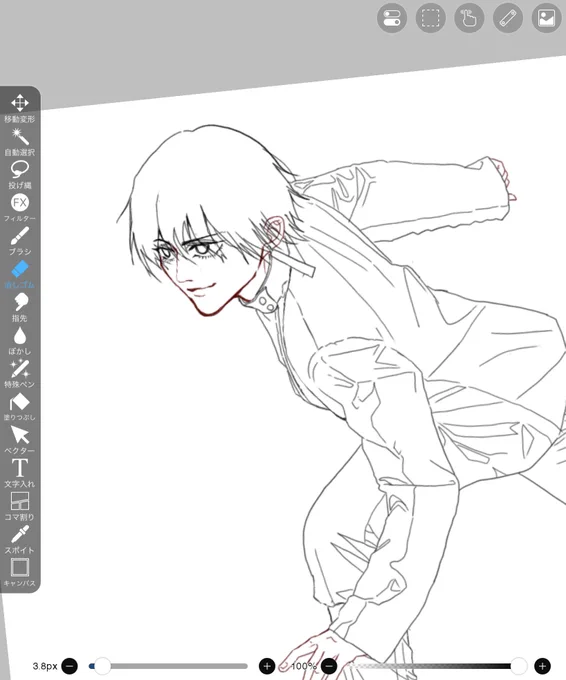566x680 pixels.
Task: Increase opacity with plus button
Action: [x=542, y=666]
